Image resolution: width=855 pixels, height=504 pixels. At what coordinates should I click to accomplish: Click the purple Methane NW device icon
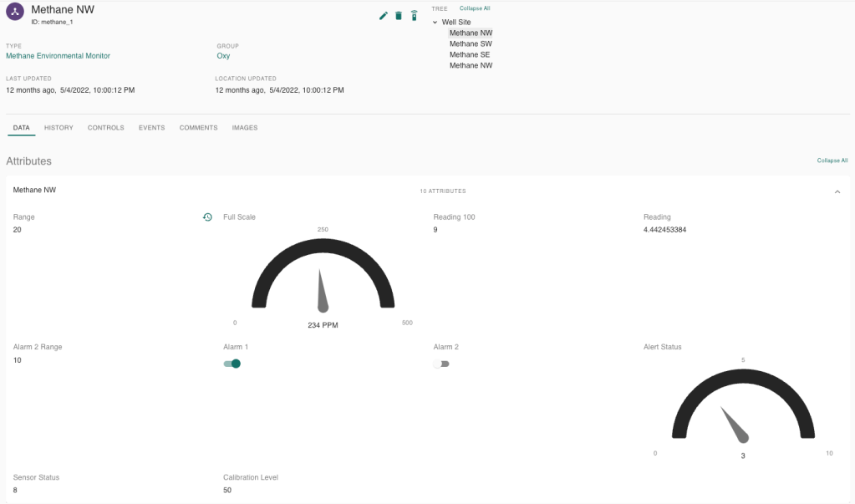pyautogui.click(x=15, y=13)
